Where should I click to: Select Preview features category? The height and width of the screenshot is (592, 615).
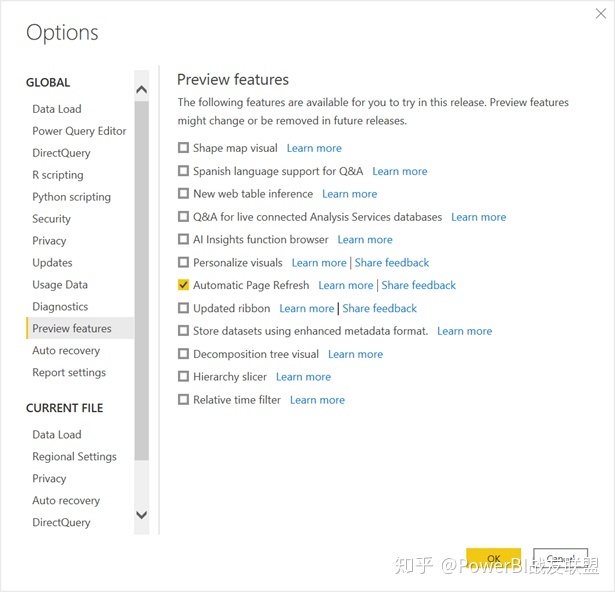80,328
